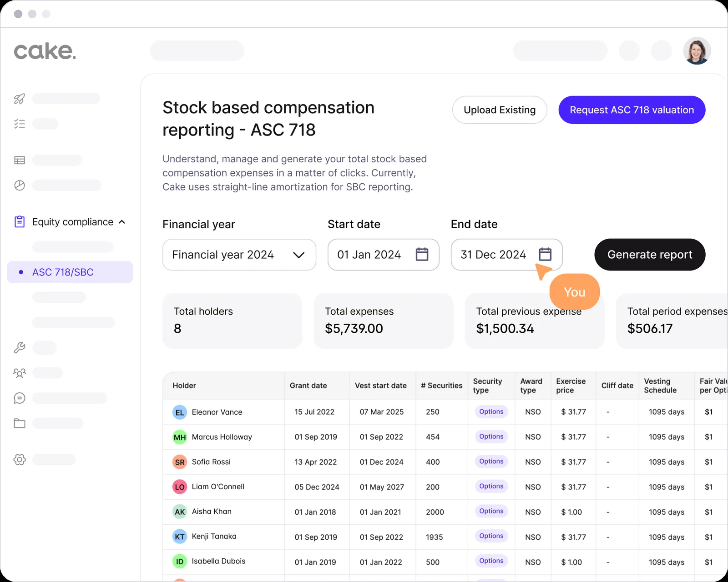Click the user profile avatar photo
728x582 pixels.
[697, 50]
